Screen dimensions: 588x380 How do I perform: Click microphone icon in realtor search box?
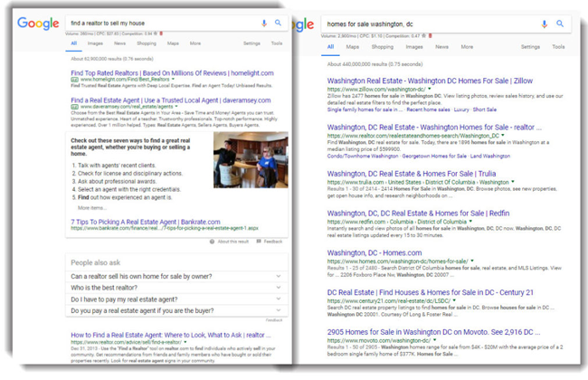(264, 24)
